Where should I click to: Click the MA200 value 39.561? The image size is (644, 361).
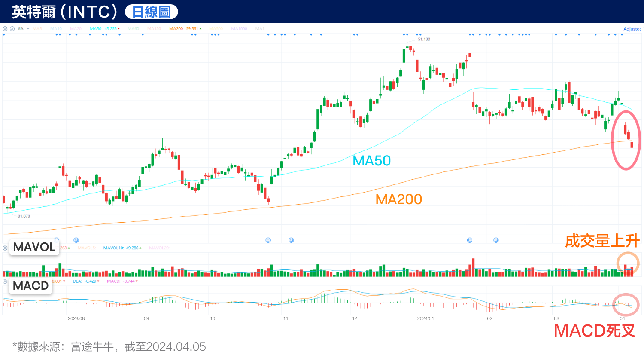192,28
